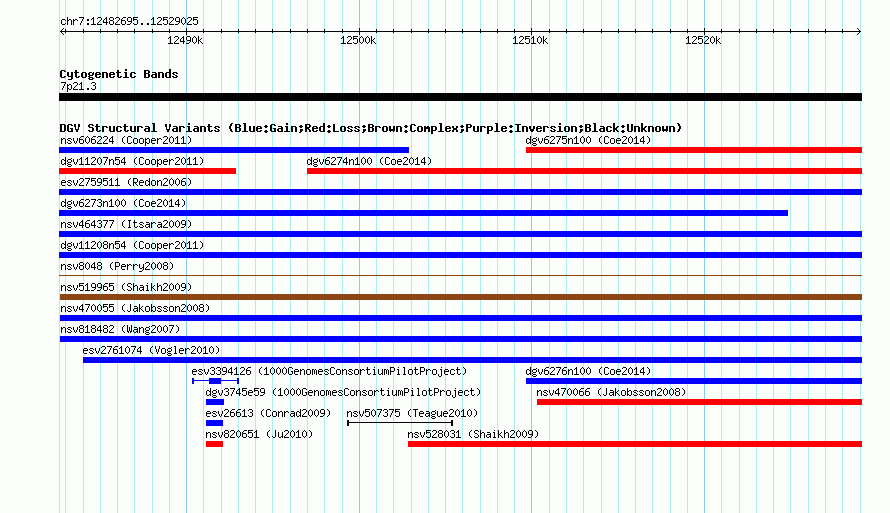Click the 12520k ruler tick label
This screenshot has width=890, height=513.
[703, 40]
